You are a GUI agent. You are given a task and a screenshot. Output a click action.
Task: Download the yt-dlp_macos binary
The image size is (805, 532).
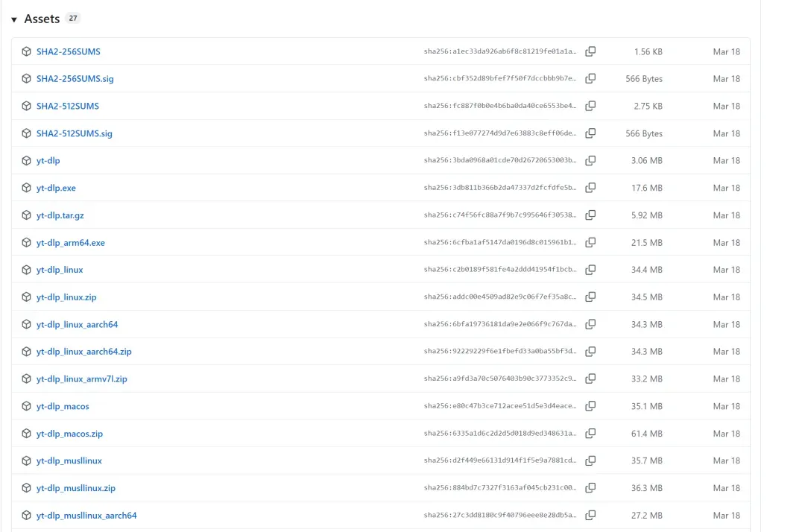pyautogui.click(x=63, y=406)
